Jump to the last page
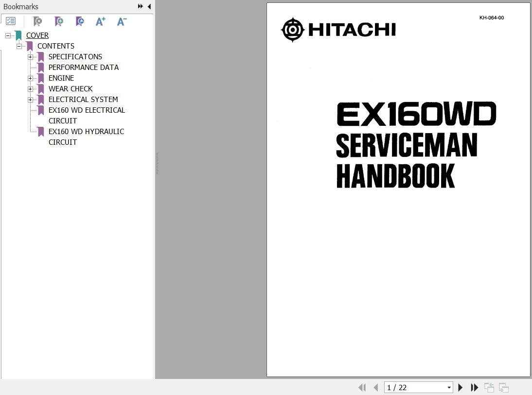Screen dimensions: 532x395 [474, 387]
